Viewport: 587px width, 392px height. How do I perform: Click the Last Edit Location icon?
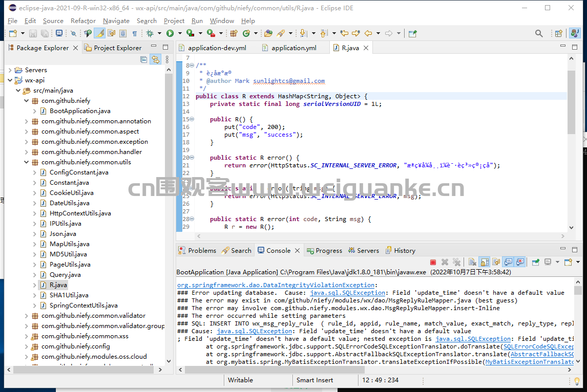[x=344, y=34]
